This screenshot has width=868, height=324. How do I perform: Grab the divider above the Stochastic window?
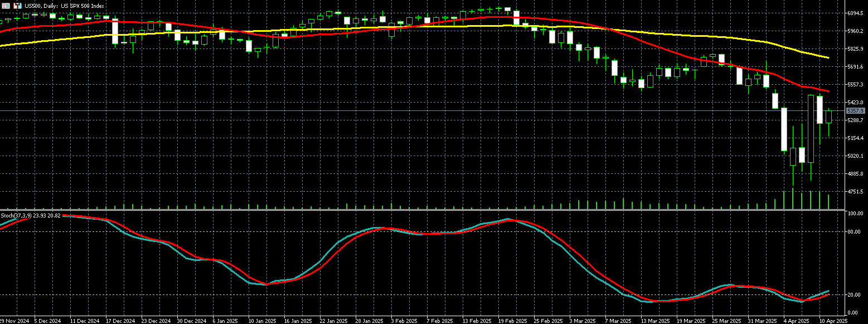pyautogui.click(x=418, y=210)
